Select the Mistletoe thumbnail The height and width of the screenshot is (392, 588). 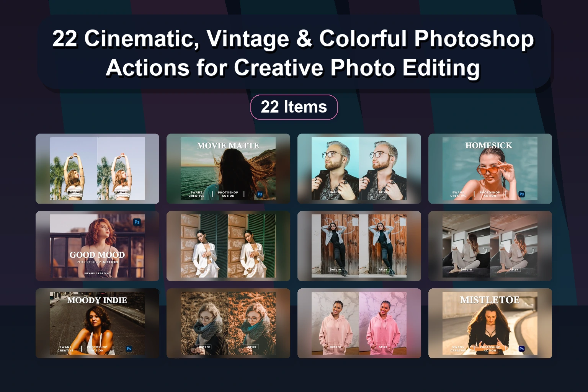tap(490, 323)
